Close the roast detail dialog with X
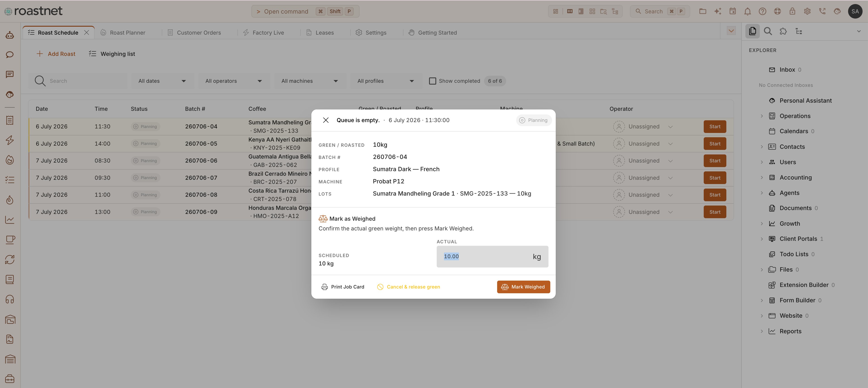The height and width of the screenshot is (388, 868). point(325,120)
